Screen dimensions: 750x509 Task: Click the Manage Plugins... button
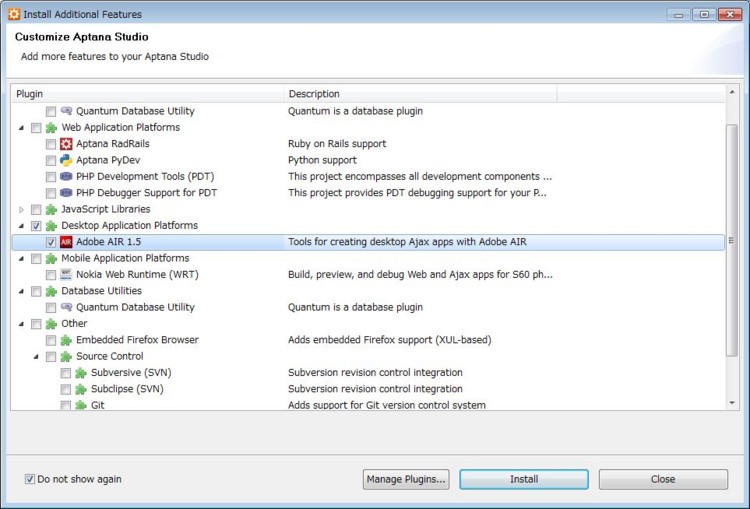click(406, 479)
